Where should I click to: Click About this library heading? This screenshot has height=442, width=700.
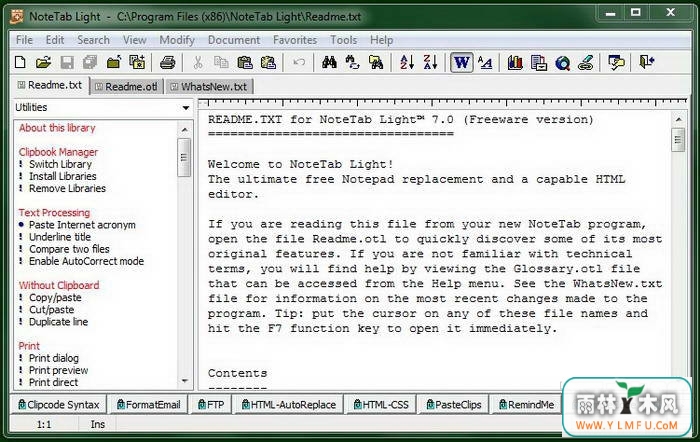coord(57,128)
